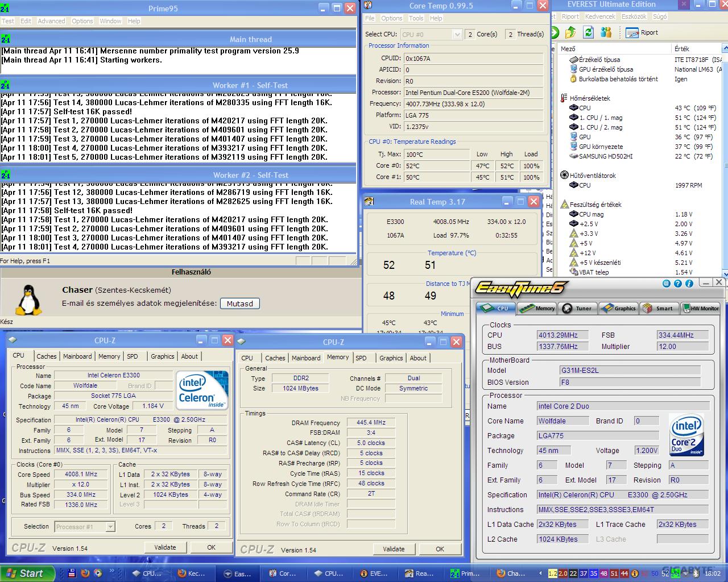Open the EVEREST Súgó menu
The height and width of the screenshot is (582, 728).
(x=659, y=16)
